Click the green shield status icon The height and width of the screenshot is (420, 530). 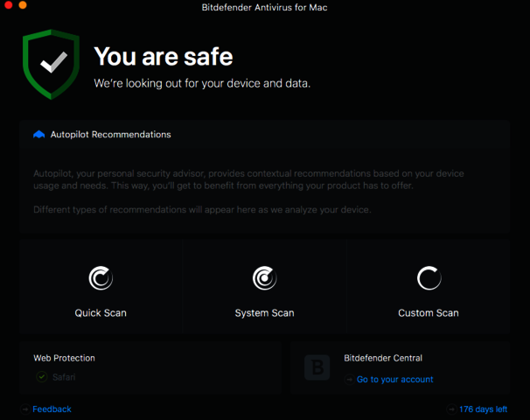pyautogui.click(x=51, y=63)
